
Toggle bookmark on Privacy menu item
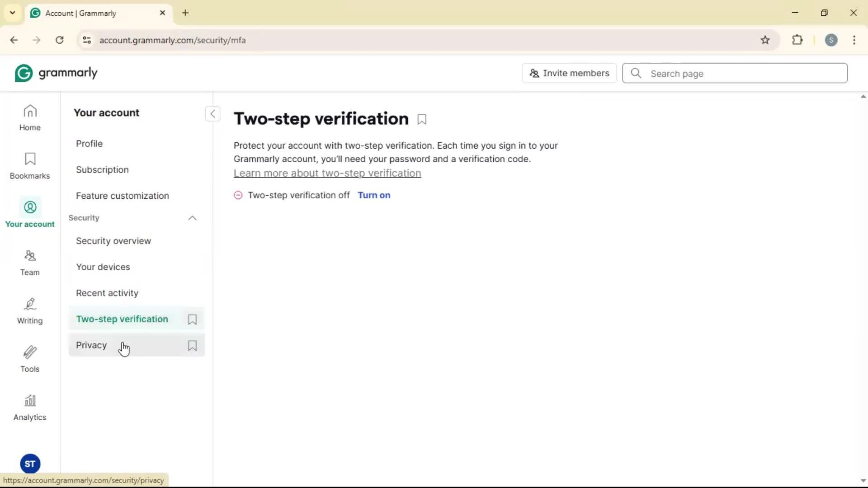[x=192, y=346]
